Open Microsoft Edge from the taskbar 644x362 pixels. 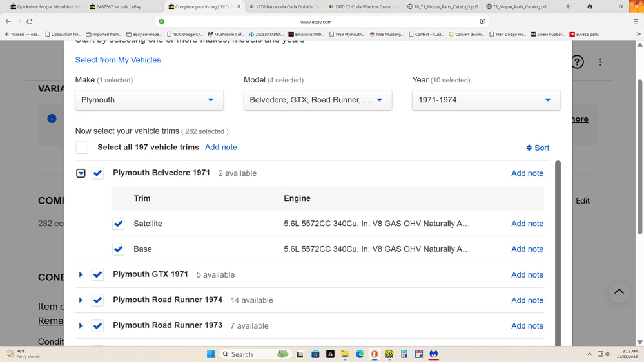click(360, 354)
